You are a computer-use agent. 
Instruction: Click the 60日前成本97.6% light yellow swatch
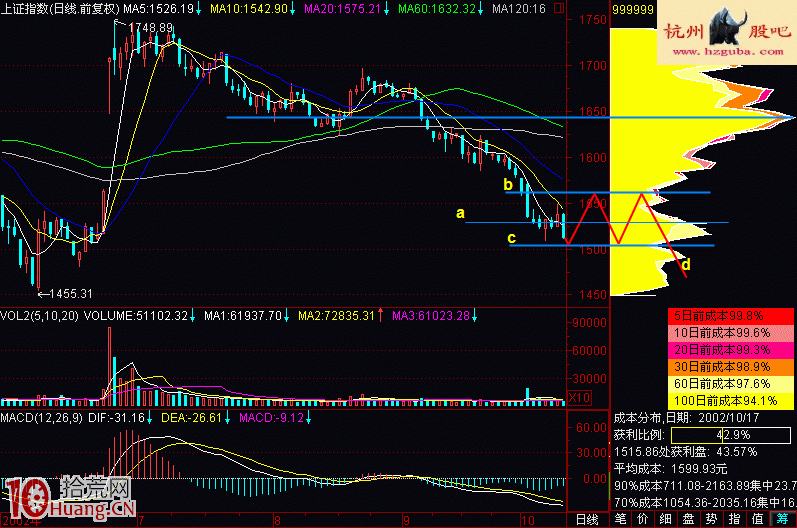(731, 384)
